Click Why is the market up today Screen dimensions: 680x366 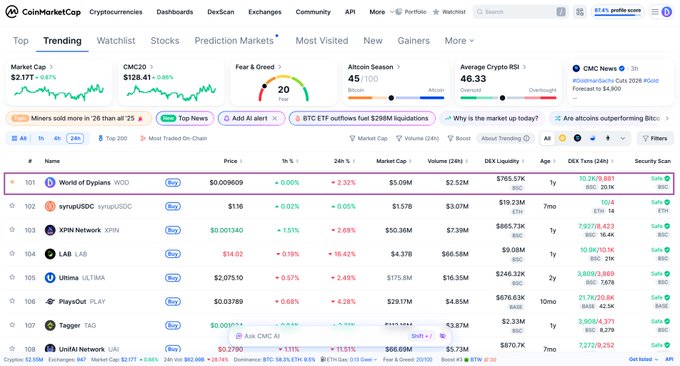click(491, 118)
